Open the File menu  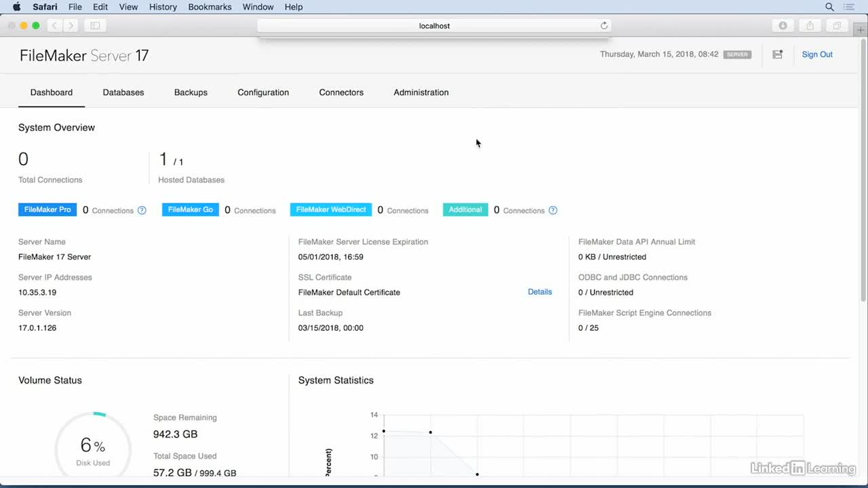point(75,7)
